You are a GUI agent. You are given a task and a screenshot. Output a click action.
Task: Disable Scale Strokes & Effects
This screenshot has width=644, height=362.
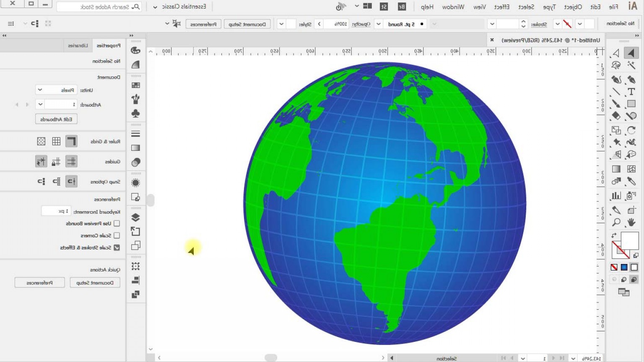(x=117, y=247)
